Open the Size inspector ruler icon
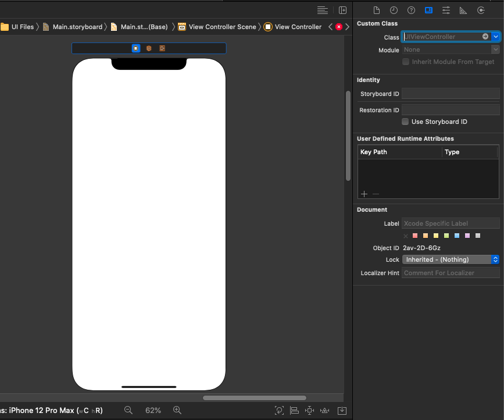 click(463, 10)
